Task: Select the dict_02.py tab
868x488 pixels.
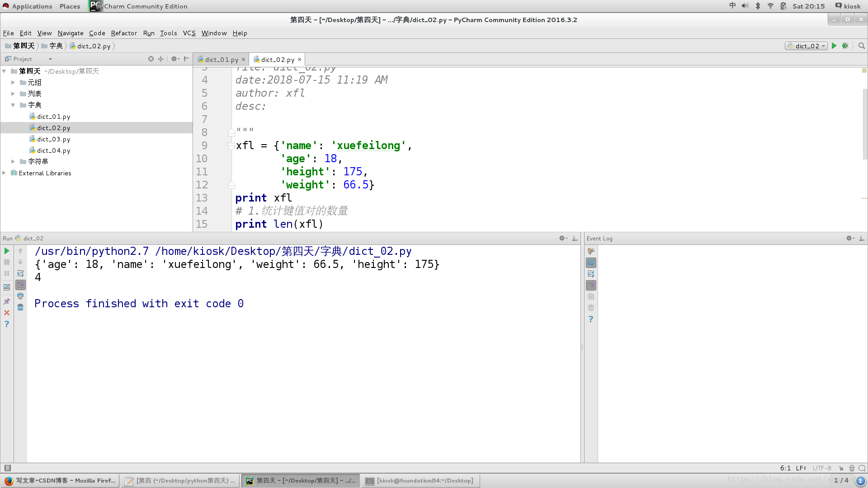Action: click(276, 59)
